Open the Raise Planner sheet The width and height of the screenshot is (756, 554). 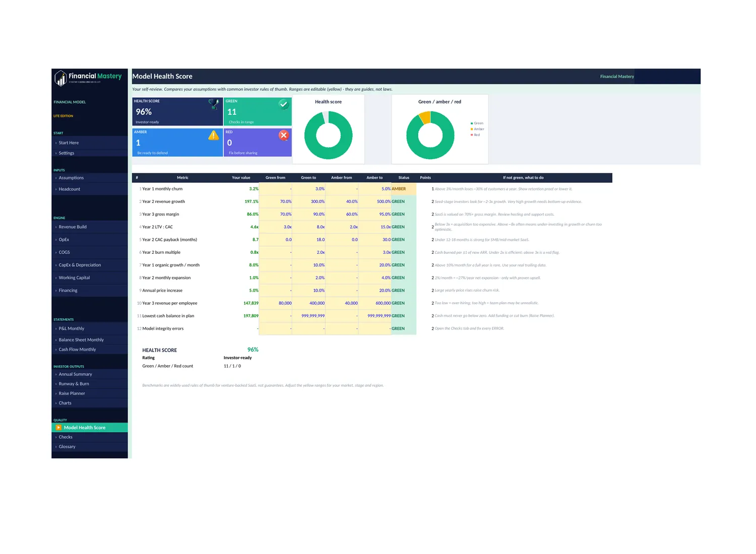90,393
